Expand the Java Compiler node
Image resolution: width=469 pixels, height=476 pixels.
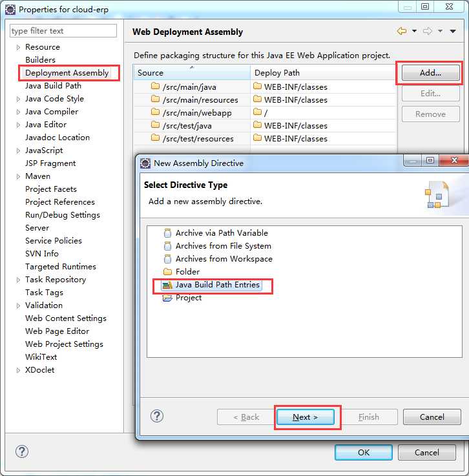click(x=18, y=112)
